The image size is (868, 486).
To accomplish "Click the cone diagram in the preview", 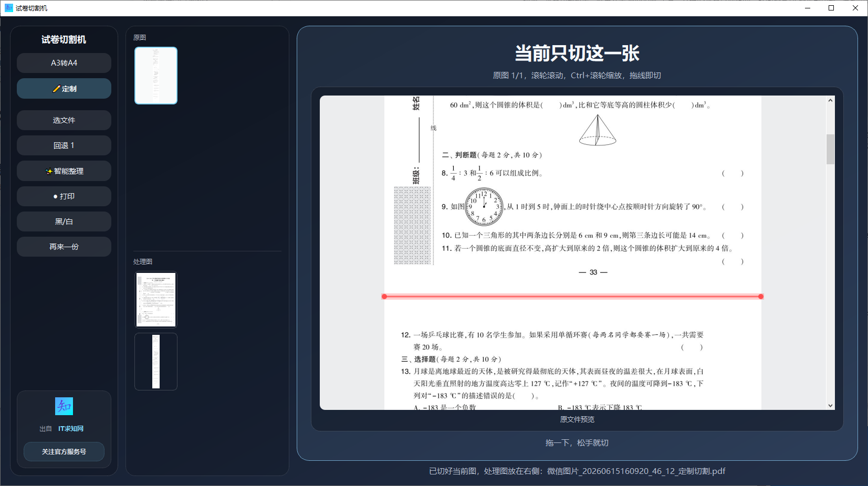I will [598, 130].
